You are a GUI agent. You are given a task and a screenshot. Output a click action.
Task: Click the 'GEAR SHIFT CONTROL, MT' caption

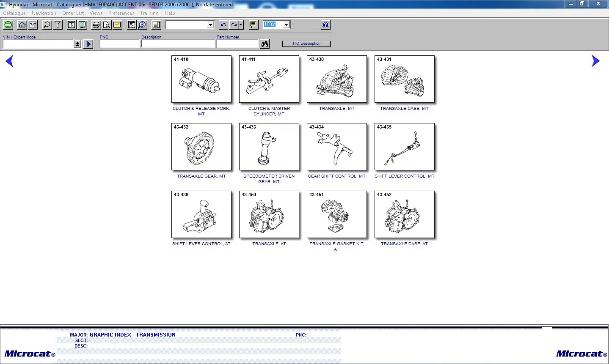[x=336, y=176]
